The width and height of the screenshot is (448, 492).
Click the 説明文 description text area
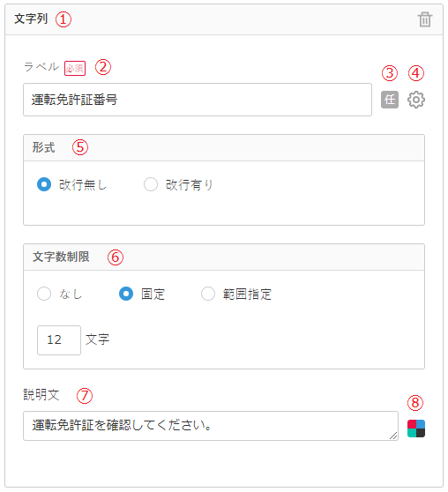point(211,426)
